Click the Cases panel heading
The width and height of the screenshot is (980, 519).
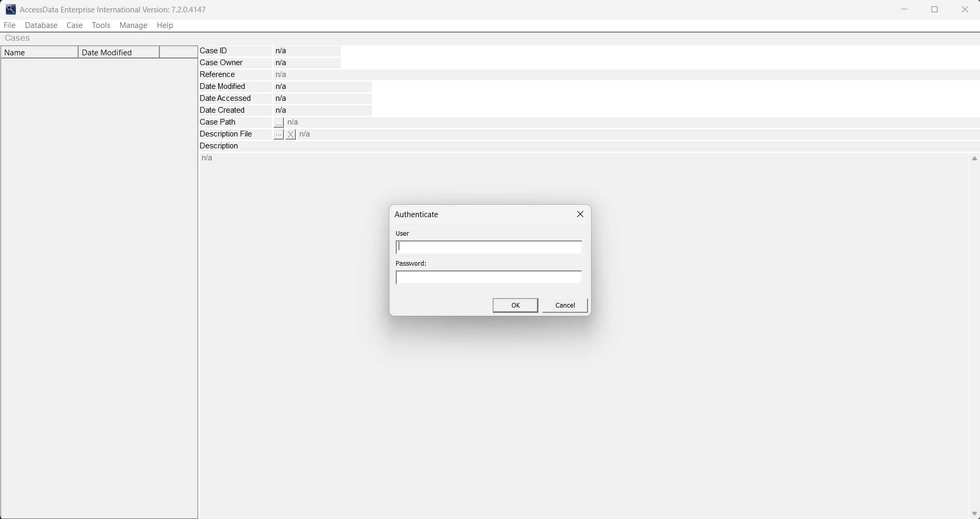(17, 38)
